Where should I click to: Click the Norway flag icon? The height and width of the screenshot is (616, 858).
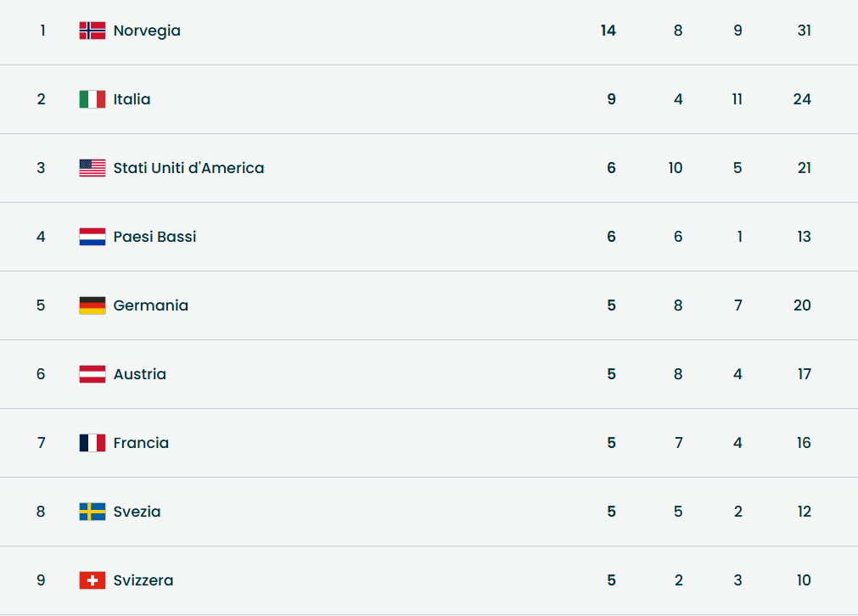coord(93,31)
